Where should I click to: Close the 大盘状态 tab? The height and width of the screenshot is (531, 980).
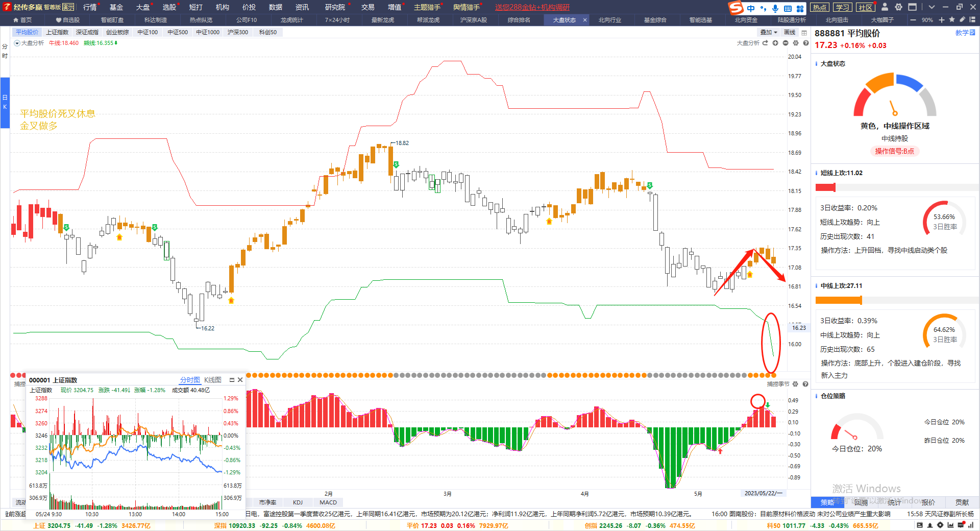pyautogui.click(x=585, y=20)
